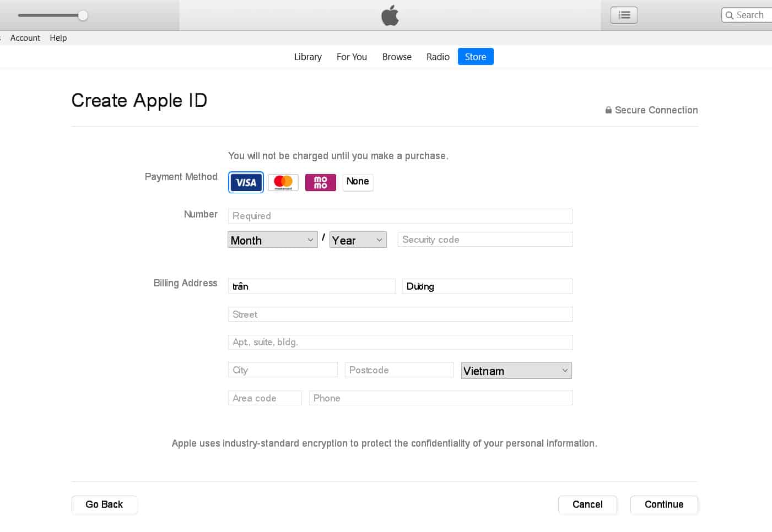
Task: Click the list view icon in toolbar
Action: pos(624,15)
